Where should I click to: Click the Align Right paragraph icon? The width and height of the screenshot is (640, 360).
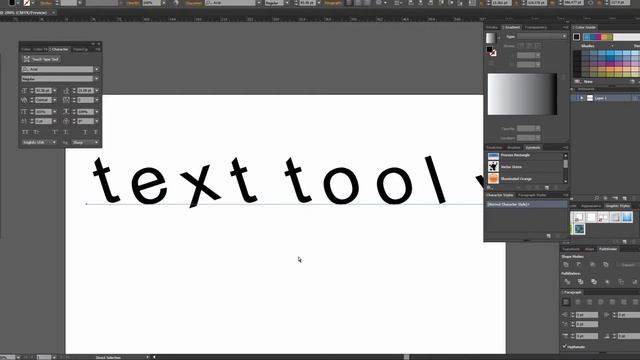point(589,302)
